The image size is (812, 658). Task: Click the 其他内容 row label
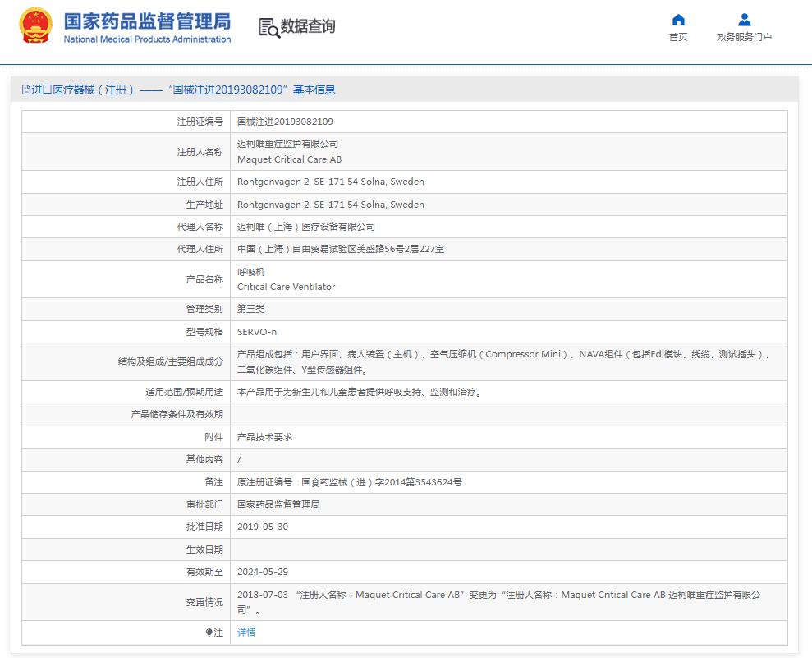[x=204, y=459]
